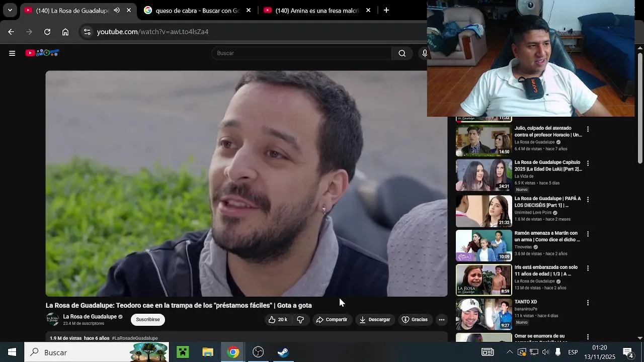Open the notification center icon
The width and height of the screenshot is (644, 362).
tap(628, 352)
